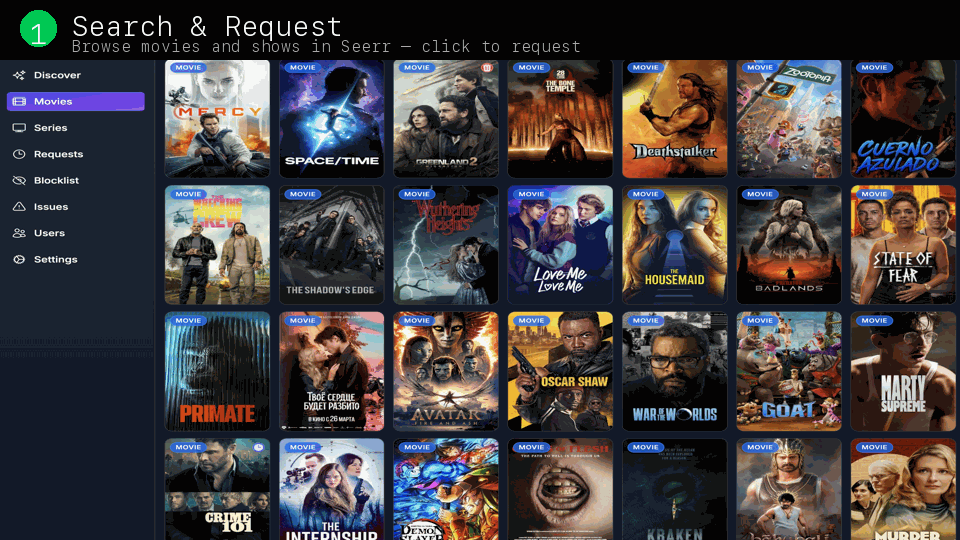Click the clock status badge on Crime 101
960x540 pixels.
pos(259,448)
